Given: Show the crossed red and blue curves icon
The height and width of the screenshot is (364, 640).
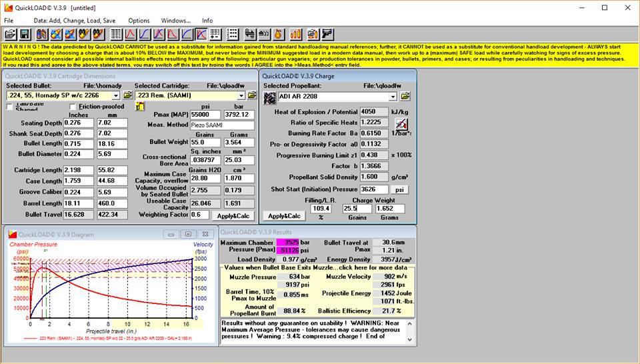Looking at the screenshot, I should click(x=159, y=34).
